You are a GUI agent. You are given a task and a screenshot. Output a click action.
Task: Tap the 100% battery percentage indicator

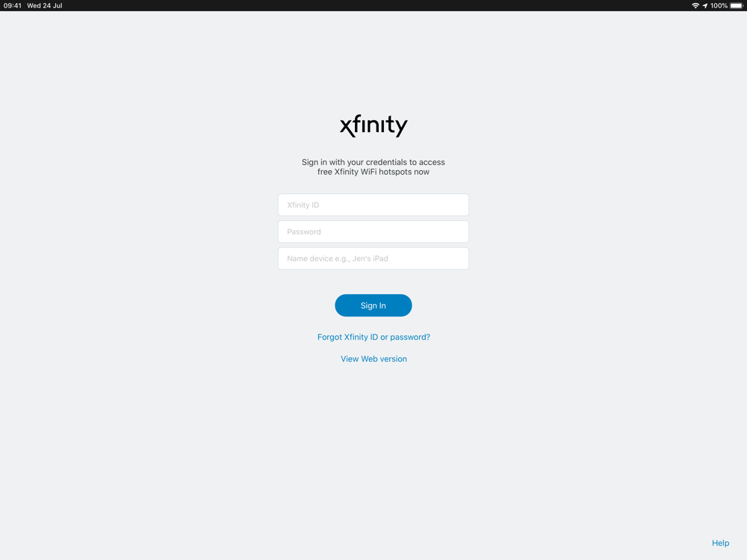[x=719, y=6]
